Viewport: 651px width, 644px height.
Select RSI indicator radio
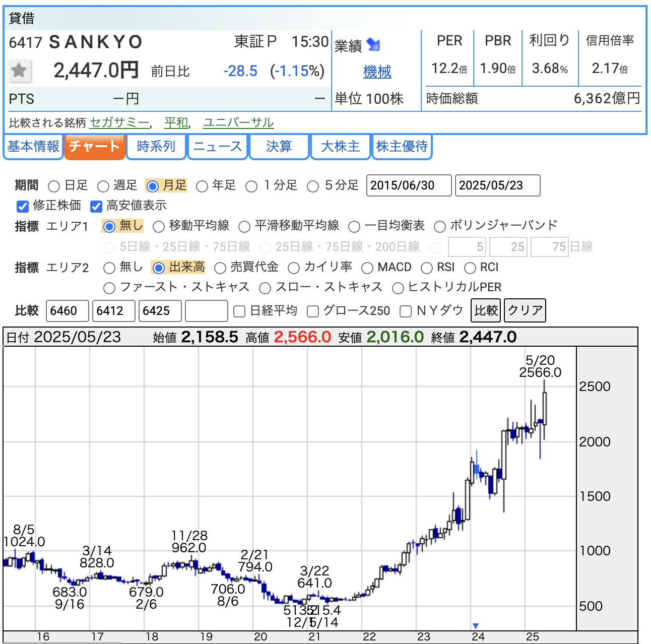pos(427,268)
